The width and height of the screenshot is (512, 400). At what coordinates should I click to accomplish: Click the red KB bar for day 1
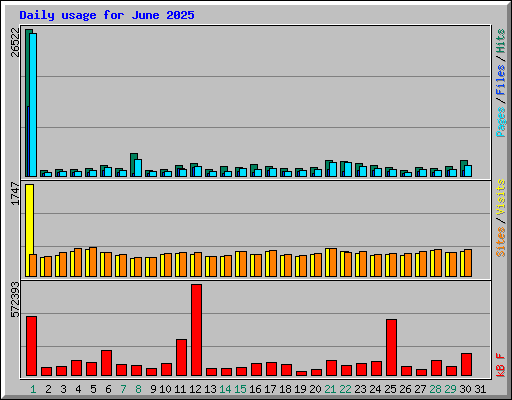click(x=31, y=346)
